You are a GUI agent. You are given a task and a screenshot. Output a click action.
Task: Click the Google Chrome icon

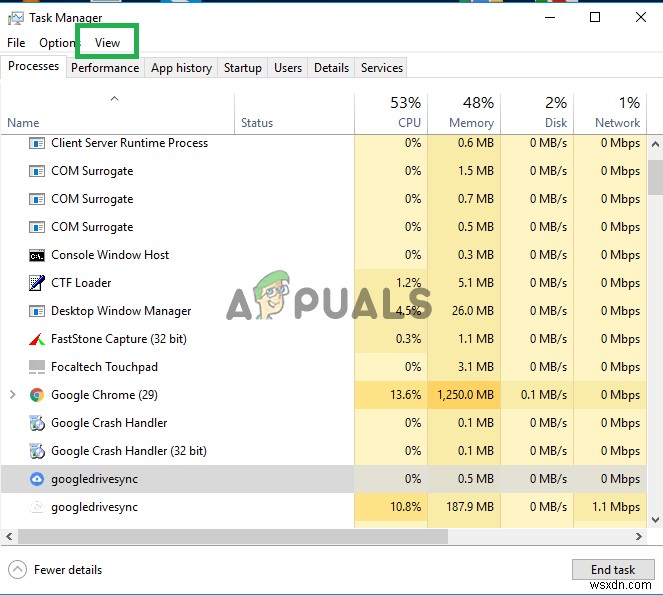(37, 395)
